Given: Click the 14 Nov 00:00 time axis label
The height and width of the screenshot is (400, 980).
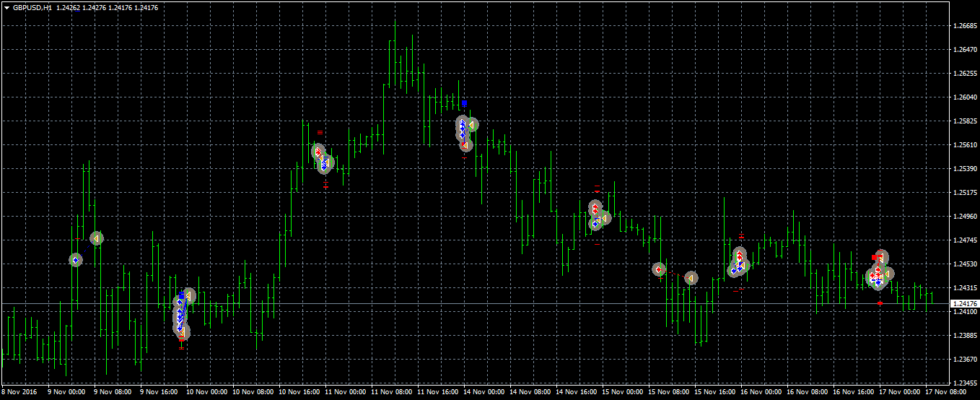Looking at the screenshot, I should point(484,392).
